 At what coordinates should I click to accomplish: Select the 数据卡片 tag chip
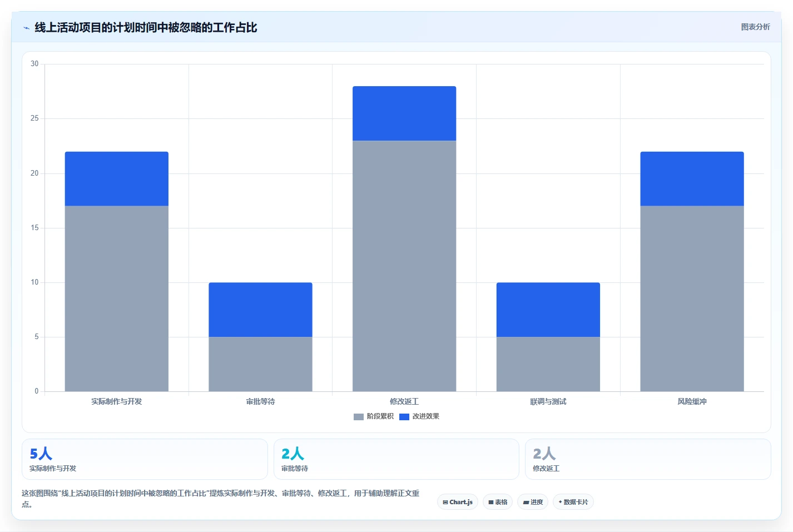click(573, 502)
